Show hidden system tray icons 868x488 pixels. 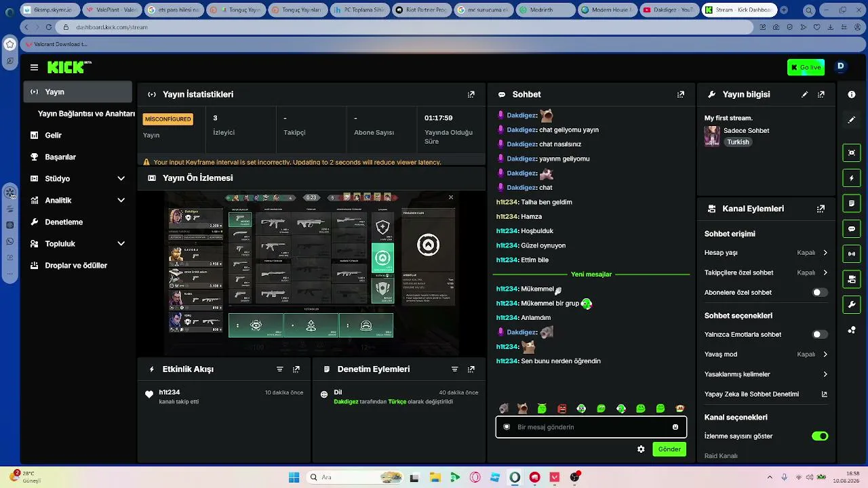point(769,477)
